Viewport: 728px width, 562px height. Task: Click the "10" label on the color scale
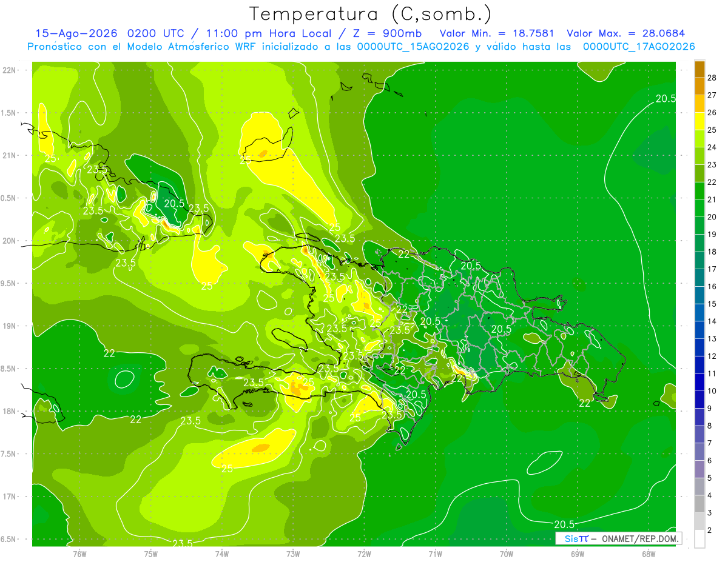pos(712,390)
